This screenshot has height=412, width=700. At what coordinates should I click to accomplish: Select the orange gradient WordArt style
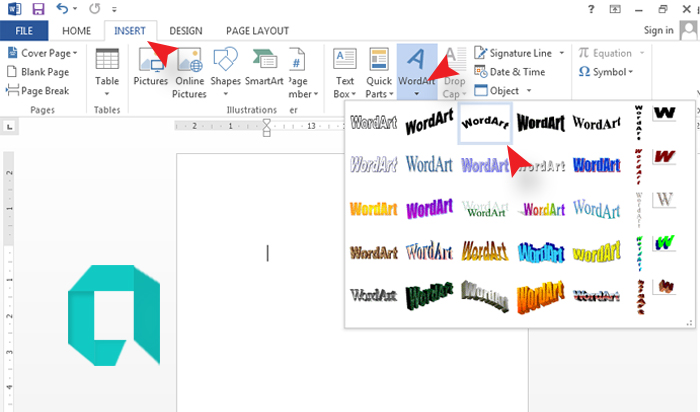click(374, 208)
